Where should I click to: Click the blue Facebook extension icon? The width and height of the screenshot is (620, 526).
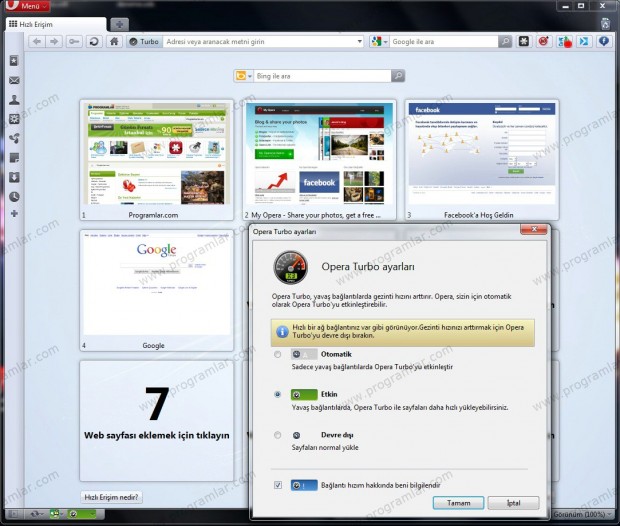[x=604, y=41]
